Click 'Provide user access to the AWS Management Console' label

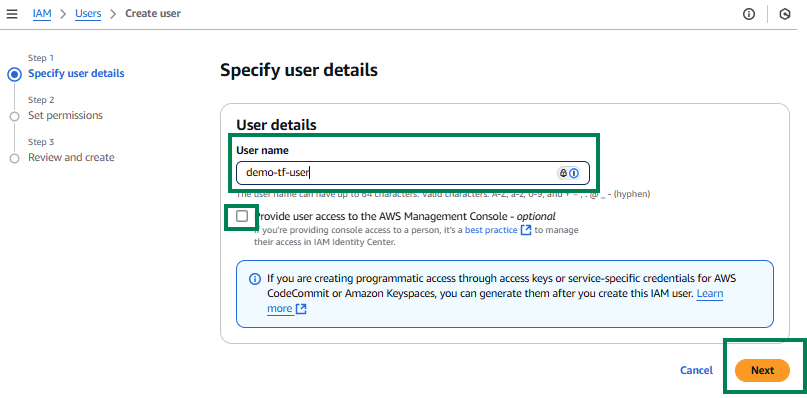(x=406, y=216)
